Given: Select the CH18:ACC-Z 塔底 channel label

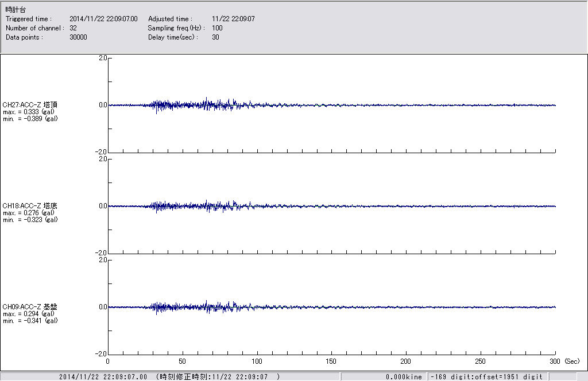Looking at the screenshot, I should click(30, 205).
